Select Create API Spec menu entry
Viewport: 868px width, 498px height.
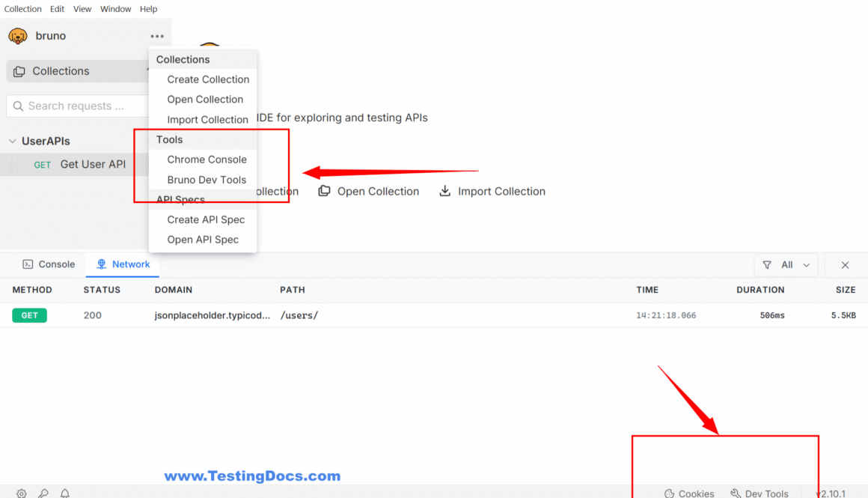206,219
